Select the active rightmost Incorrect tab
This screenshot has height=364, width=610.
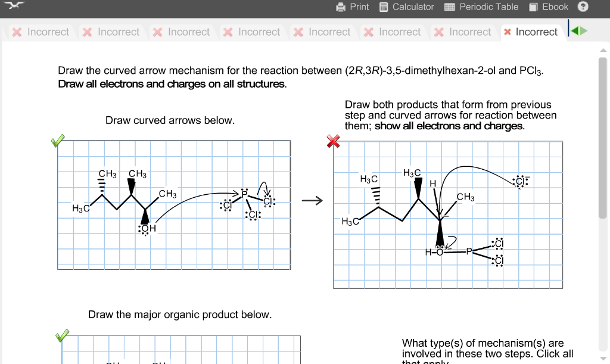click(531, 32)
